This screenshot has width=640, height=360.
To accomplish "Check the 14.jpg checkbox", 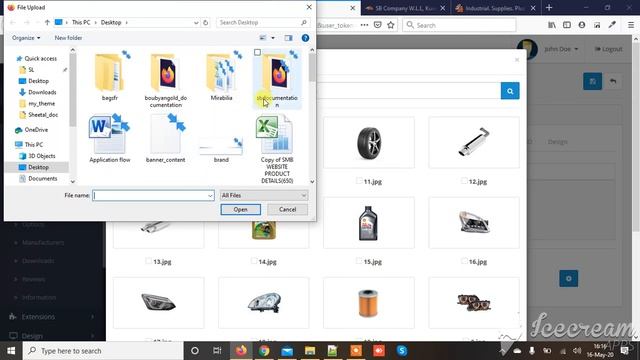I will point(254,261).
